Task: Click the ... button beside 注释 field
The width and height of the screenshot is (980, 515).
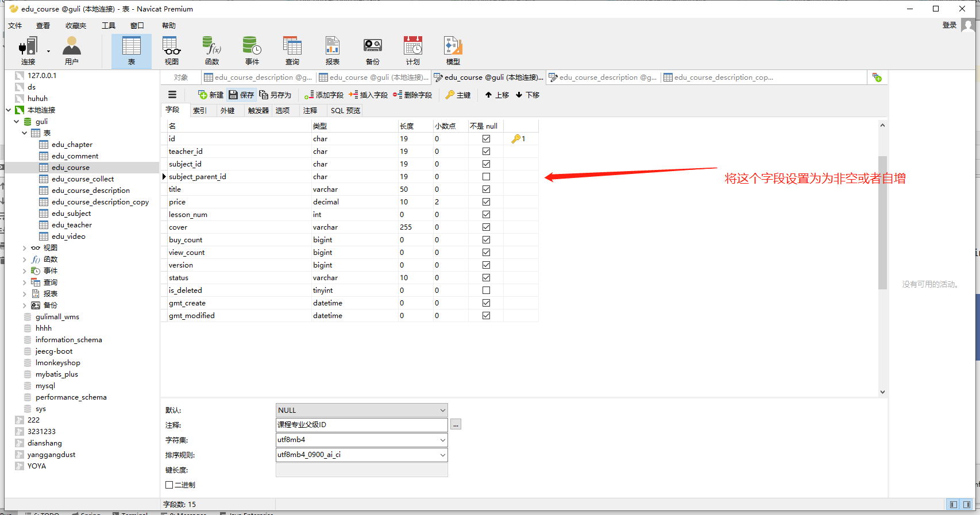Action: (x=456, y=424)
